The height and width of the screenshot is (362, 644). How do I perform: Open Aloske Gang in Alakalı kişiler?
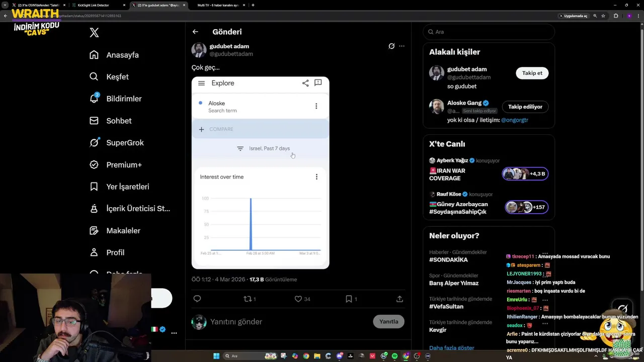click(x=464, y=103)
